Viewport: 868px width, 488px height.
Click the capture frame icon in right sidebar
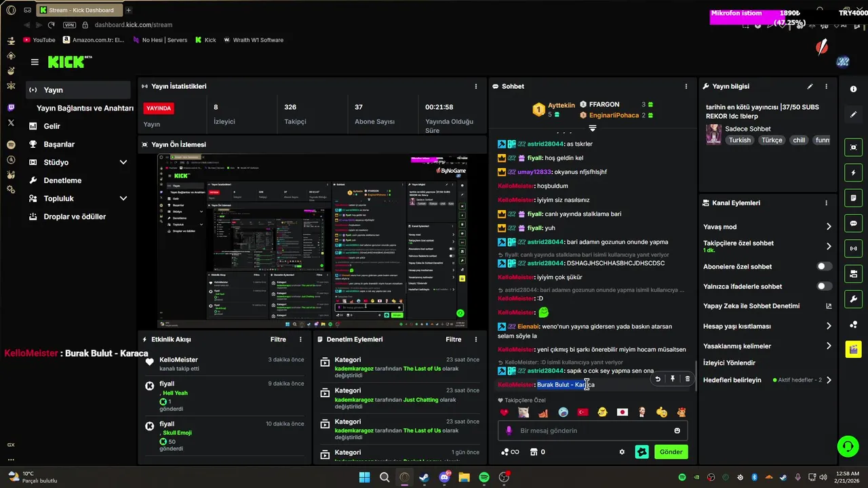853,147
